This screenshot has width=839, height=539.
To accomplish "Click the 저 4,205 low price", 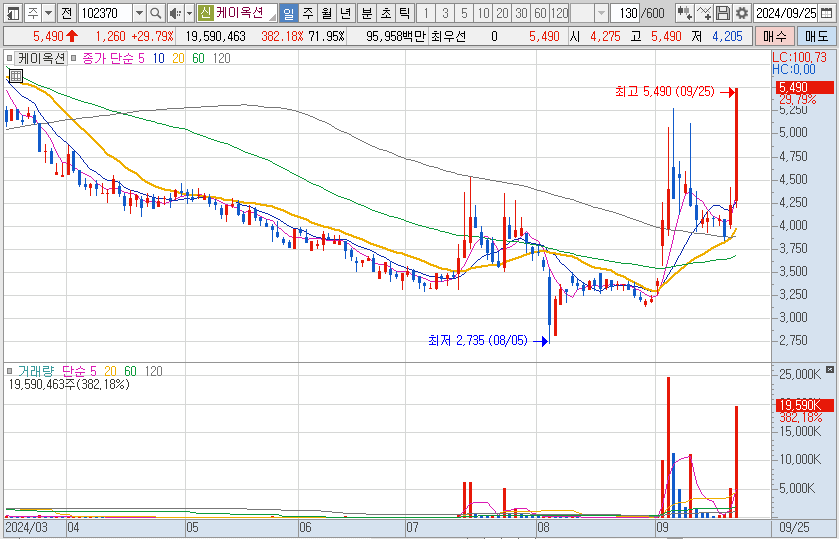I will click(x=716, y=36).
